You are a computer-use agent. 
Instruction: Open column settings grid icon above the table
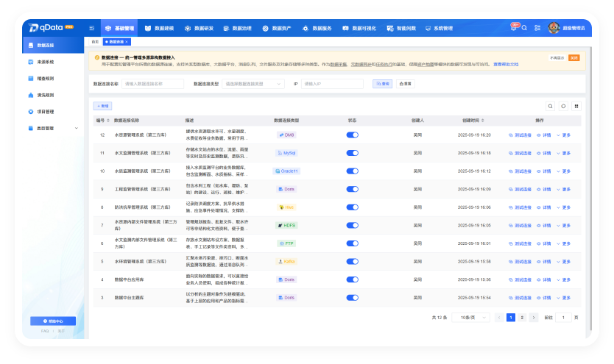pyautogui.click(x=576, y=106)
